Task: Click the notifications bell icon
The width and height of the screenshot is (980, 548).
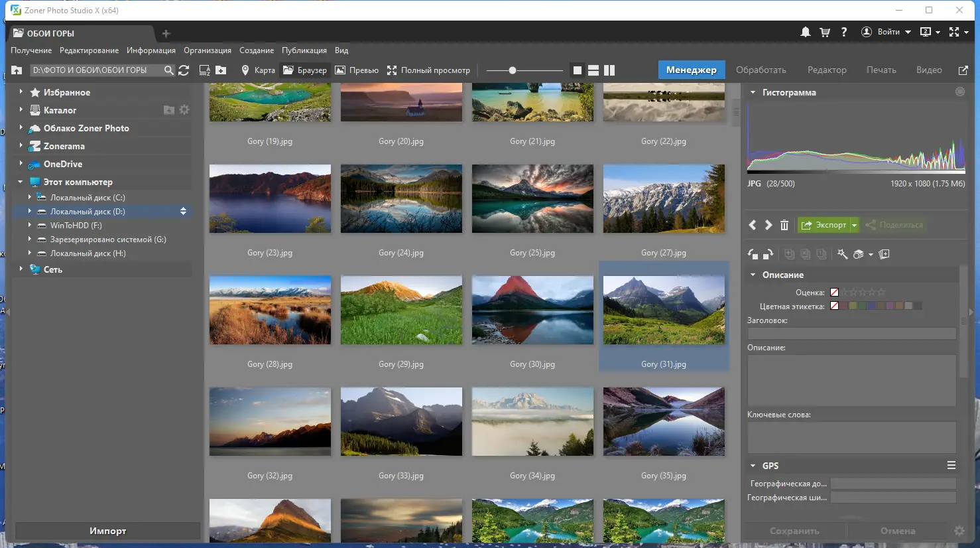Action: 806,32
